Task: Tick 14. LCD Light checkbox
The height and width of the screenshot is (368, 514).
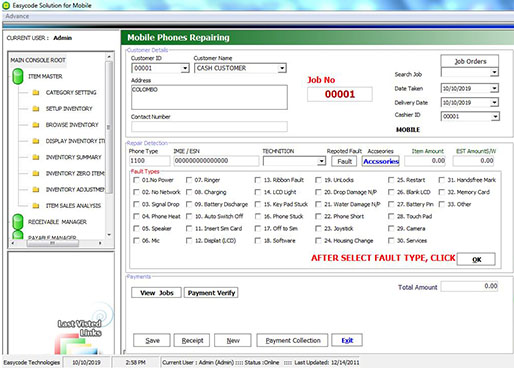Action: 258,192
